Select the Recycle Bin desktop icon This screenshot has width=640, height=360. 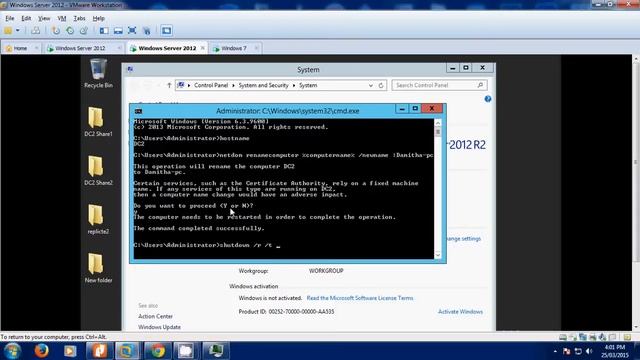(98, 73)
